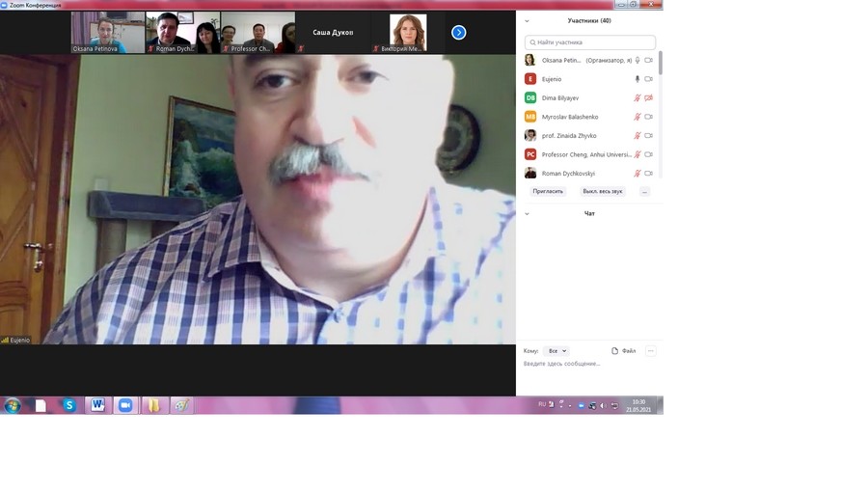Click Zoom icon in the taskbar
868x492 pixels.
coord(125,405)
